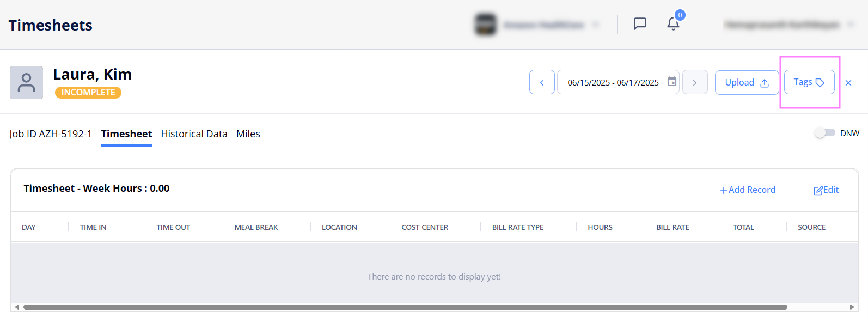Image resolution: width=868 pixels, height=321 pixels.
Task: Switch to the Miles tab
Action: pyautogui.click(x=248, y=134)
